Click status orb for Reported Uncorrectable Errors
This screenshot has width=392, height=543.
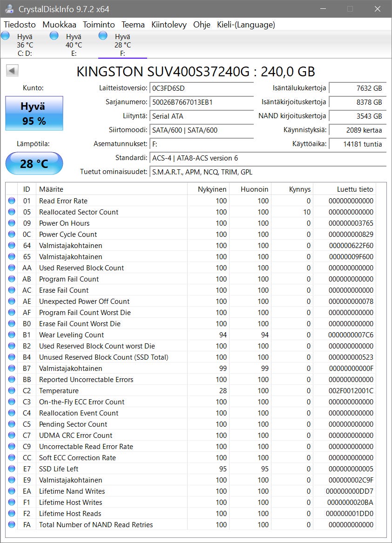pos(12,379)
